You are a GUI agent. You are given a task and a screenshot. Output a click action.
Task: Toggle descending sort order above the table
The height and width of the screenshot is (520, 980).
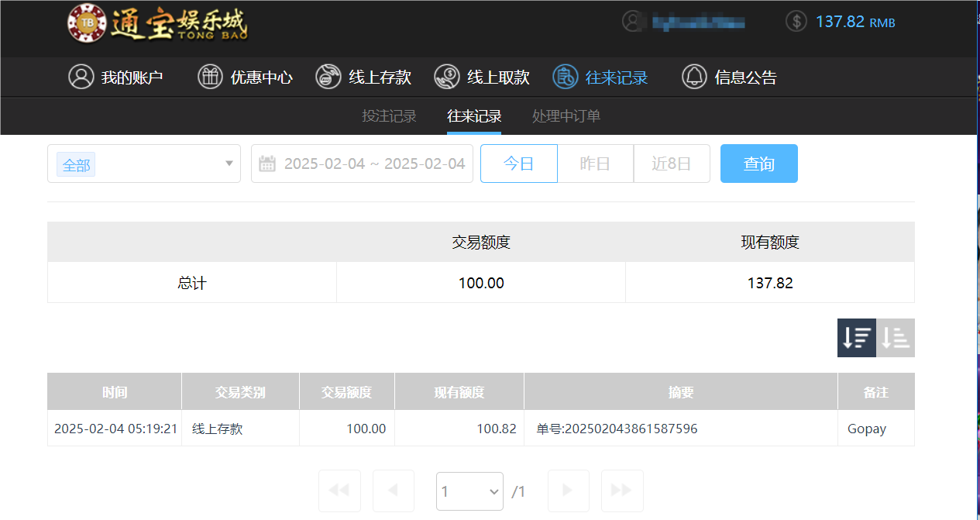coord(856,337)
